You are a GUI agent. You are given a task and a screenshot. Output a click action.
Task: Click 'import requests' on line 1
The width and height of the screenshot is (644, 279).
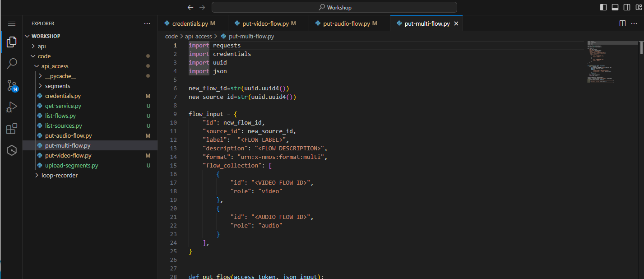coord(215,45)
